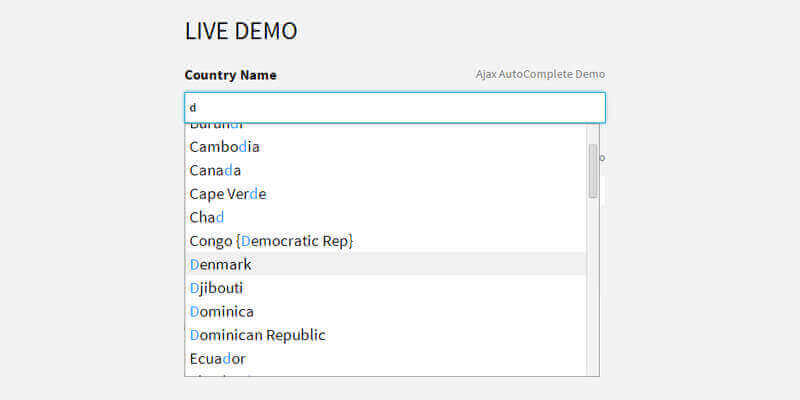Screen dimensions: 800x400
Task: Click the partially visible Burundi suggestion
Action: pyautogui.click(x=217, y=126)
